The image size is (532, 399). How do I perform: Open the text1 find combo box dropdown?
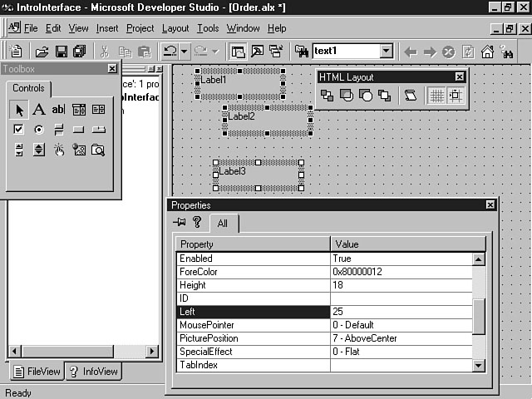[386, 52]
